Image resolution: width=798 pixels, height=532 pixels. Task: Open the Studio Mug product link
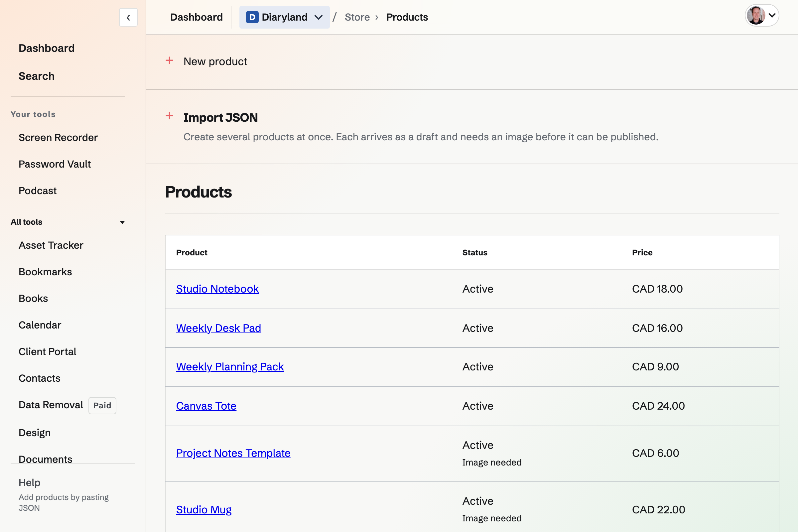tap(204, 509)
